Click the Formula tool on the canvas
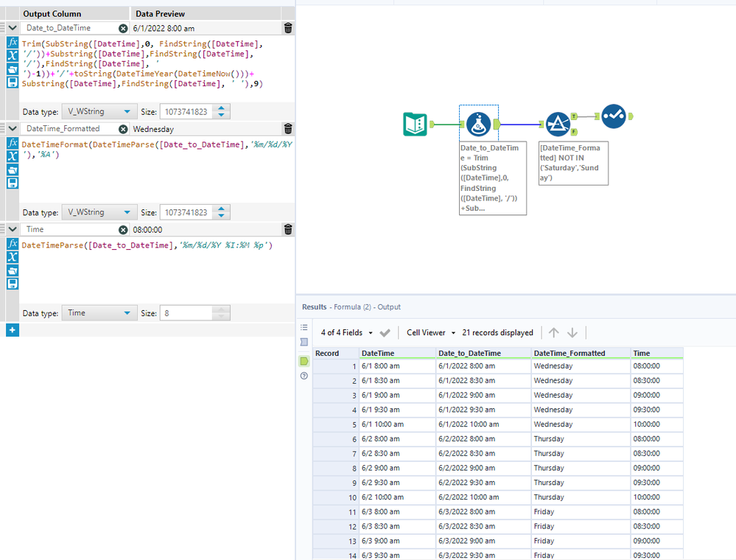This screenshot has height=560, width=736. (479, 124)
